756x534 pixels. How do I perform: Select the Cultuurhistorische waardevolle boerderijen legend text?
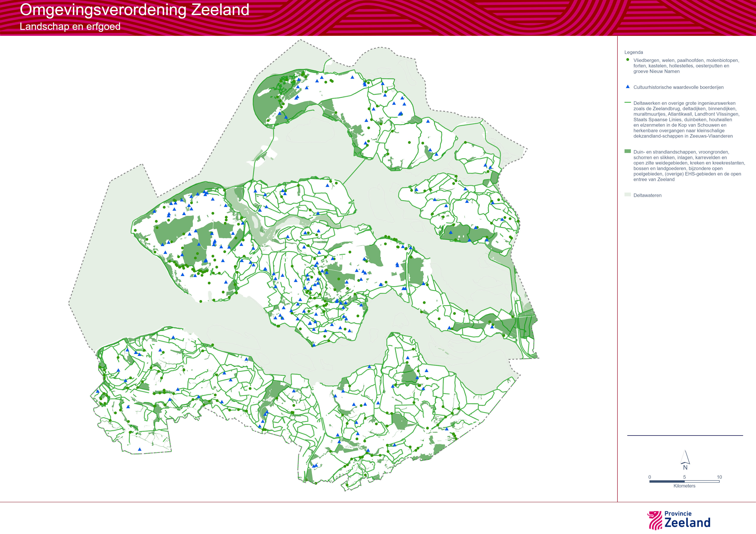[x=678, y=87]
